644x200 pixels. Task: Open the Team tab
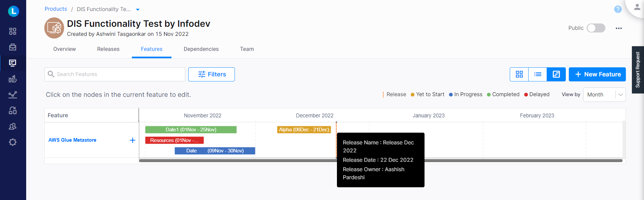click(x=247, y=49)
